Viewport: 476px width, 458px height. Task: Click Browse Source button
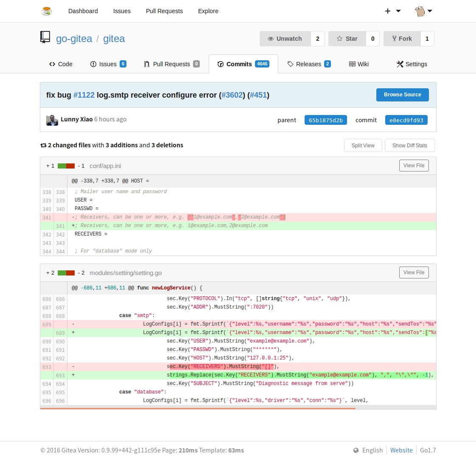(402, 95)
